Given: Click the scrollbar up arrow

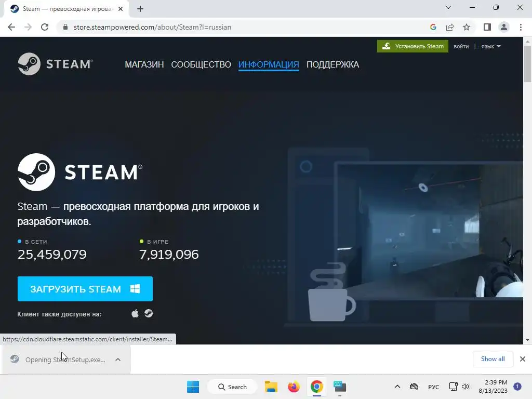Looking at the screenshot, I should pyautogui.click(x=527, y=42).
